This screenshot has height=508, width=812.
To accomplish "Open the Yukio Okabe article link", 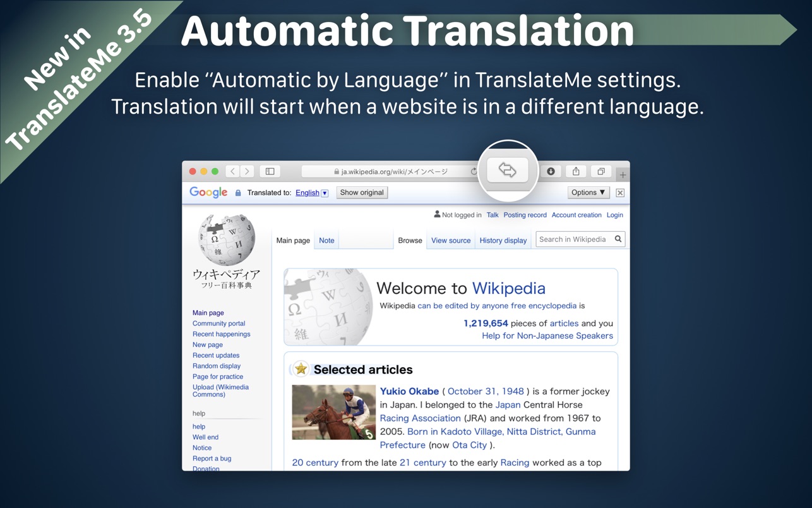I will (x=410, y=391).
